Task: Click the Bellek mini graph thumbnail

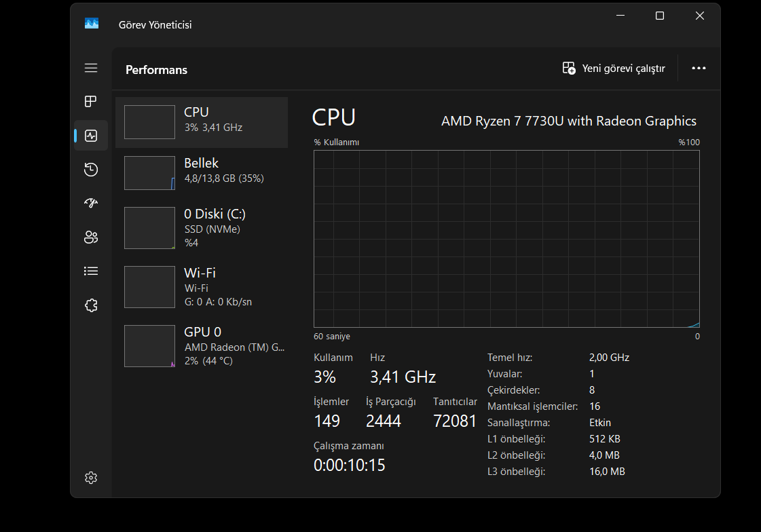Action: 149,173
